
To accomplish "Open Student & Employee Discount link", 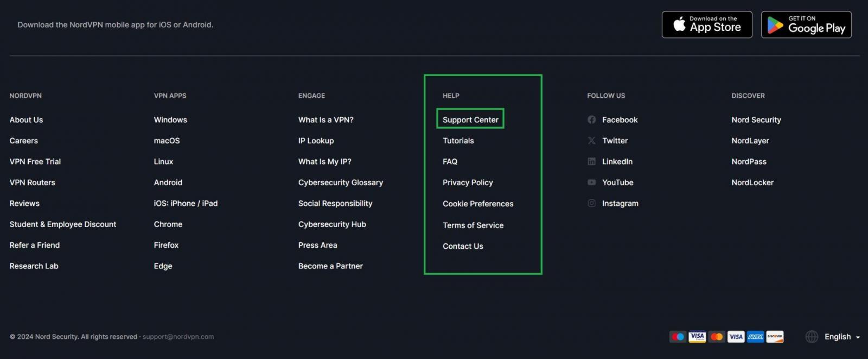I will coord(63,224).
